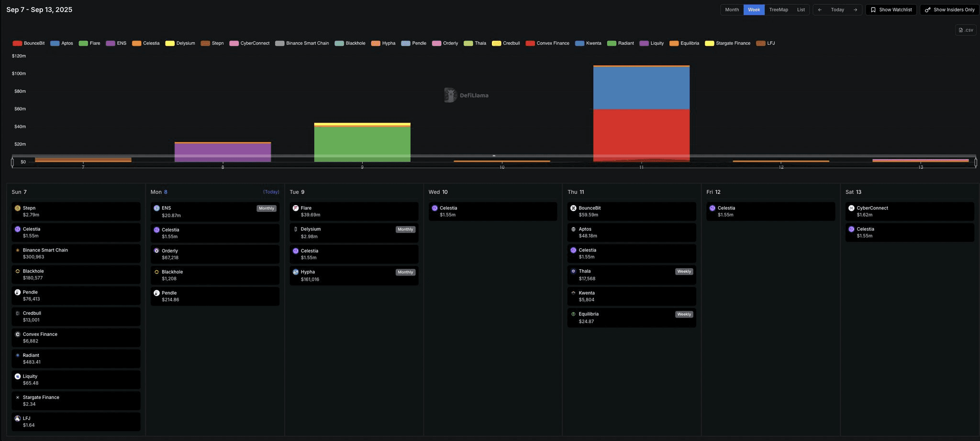980x441 pixels.
Task: Toggle the Aptos series in the legend
Action: tap(62, 43)
